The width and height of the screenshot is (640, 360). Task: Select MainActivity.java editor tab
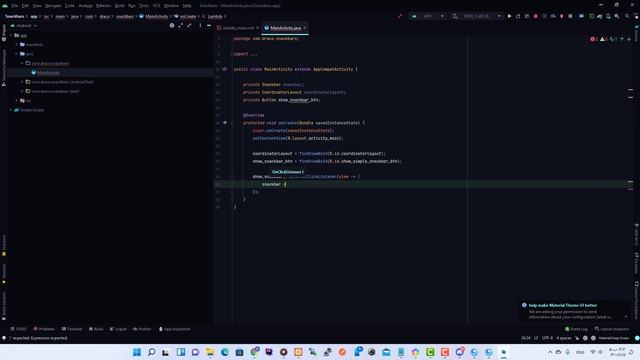tap(285, 28)
